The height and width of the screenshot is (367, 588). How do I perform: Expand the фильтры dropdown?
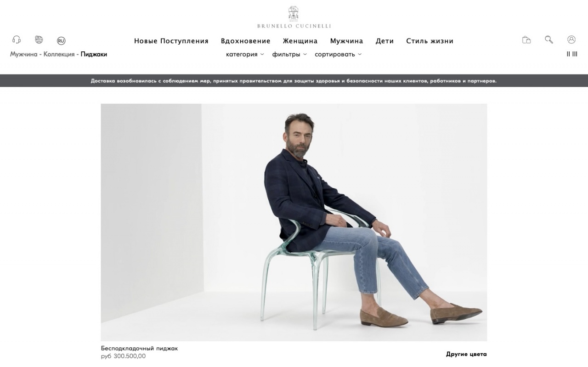tap(289, 54)
